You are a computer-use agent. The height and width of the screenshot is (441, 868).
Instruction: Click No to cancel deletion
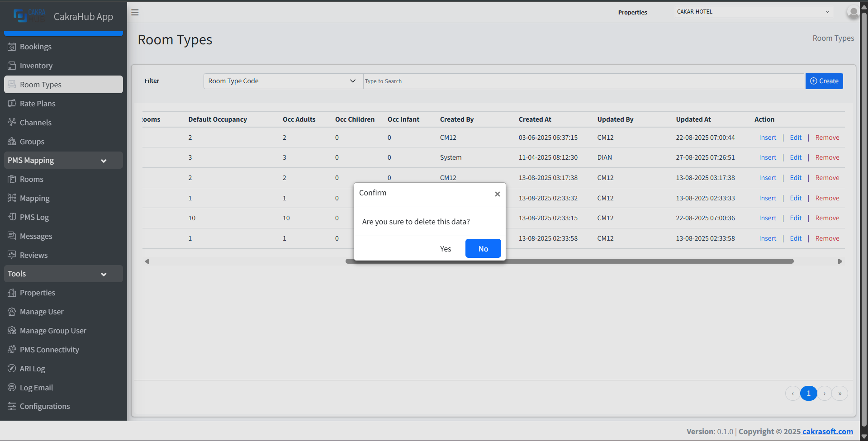click(x=483, y=249)
